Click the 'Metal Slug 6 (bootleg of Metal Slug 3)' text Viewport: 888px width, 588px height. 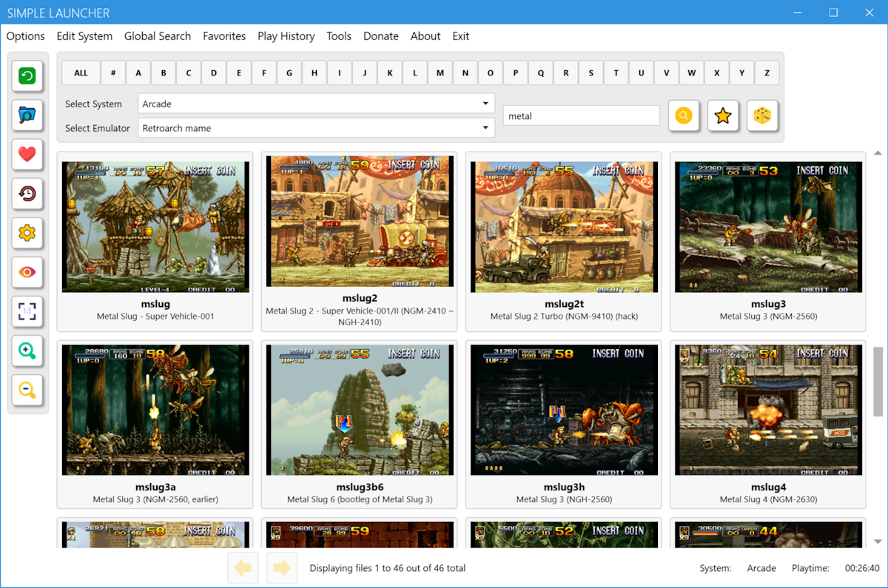tap(360, 499)
